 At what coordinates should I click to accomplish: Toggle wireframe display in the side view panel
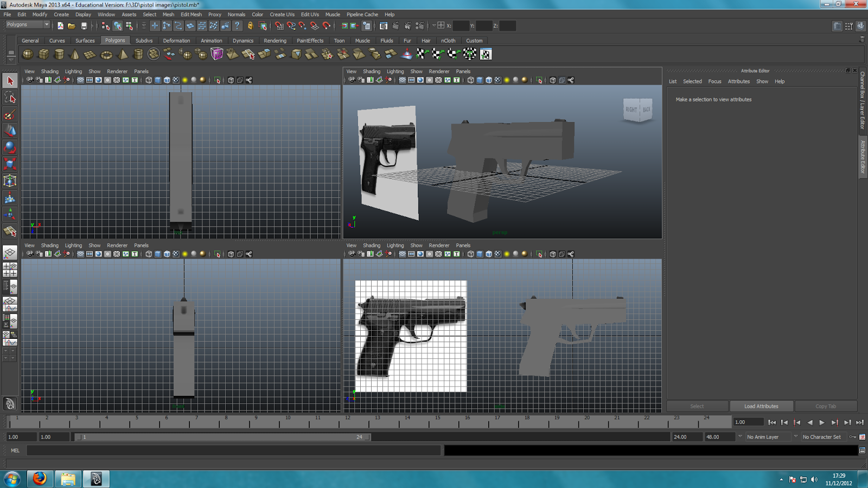pos(470,253)
